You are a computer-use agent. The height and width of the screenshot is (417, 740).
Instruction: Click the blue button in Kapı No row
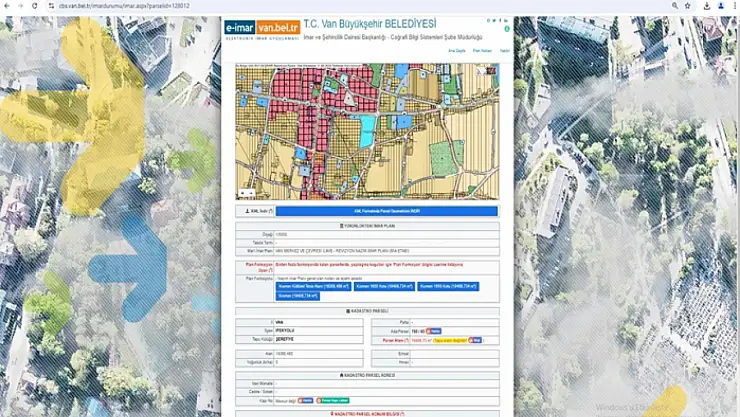(305, 400)
